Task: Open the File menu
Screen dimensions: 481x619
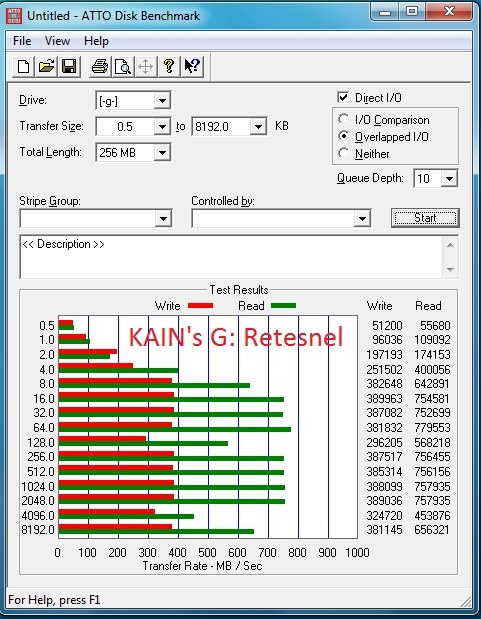Action: (22, 41)
